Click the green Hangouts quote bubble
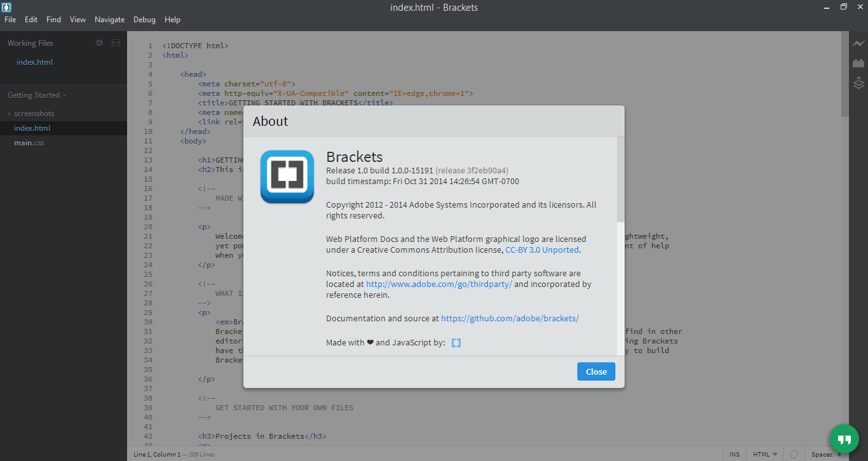The height and width of the screenshot is (461, 868). tap(844, 439)
